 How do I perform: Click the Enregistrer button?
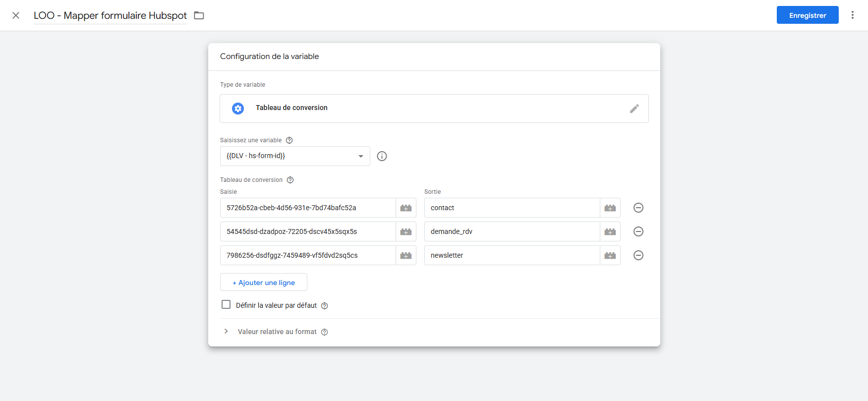point(807,15)
